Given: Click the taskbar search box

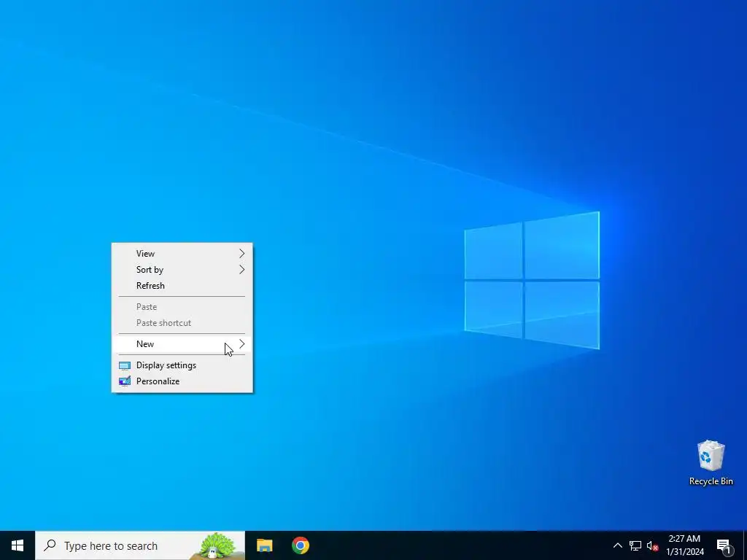Looking at the screenshot, I should (140, 545).
